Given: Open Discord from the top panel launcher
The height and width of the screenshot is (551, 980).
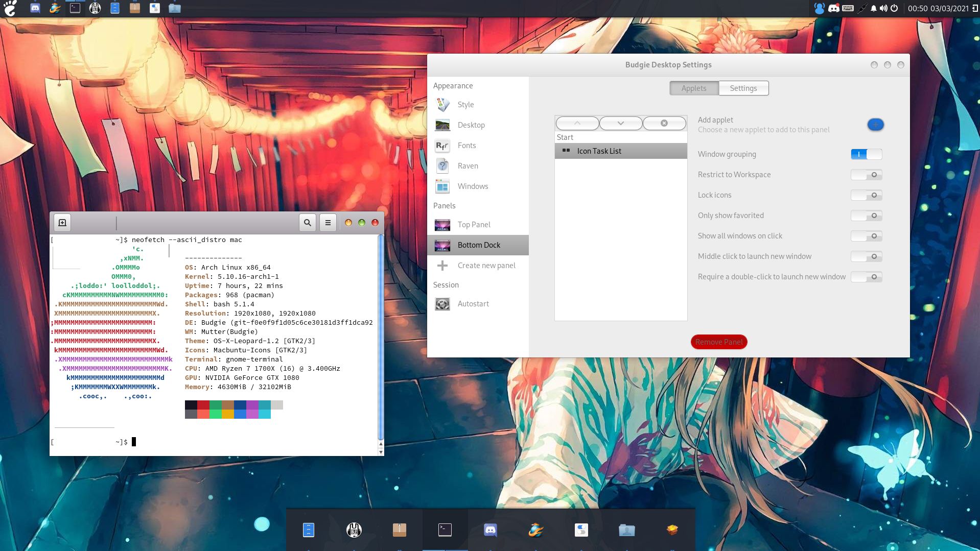Looking at the screenshot, I should [x=35, y=8].
